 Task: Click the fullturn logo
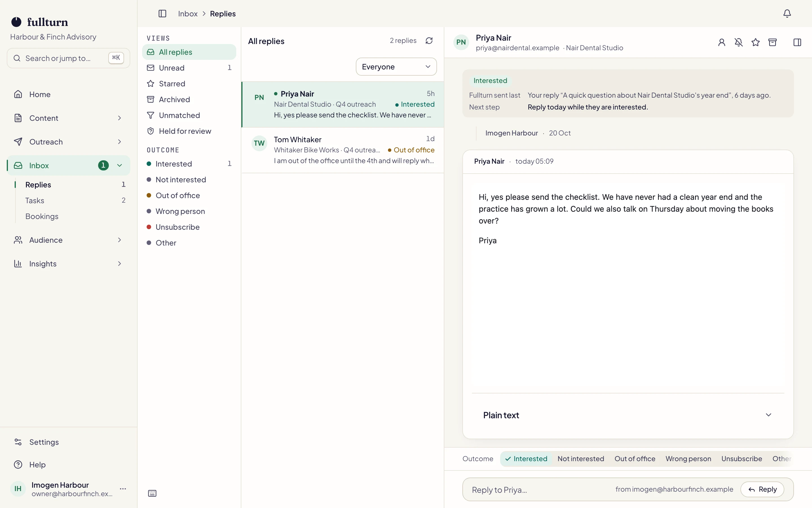39,22
